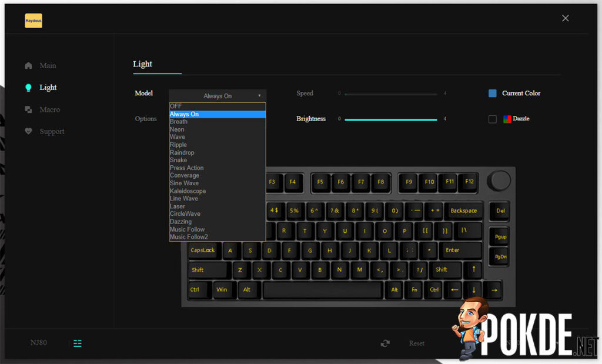Select Snake lighting effect
The image size is (602, 364).
pos(218,160)
